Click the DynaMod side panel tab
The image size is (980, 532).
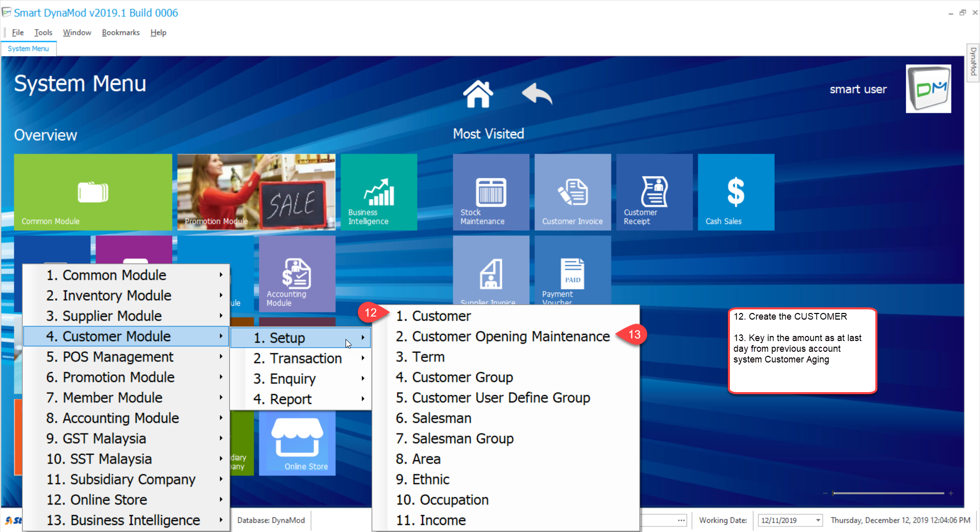973,62
